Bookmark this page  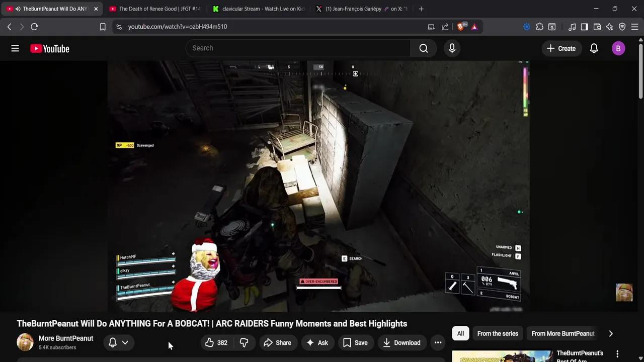coord(103,27)
